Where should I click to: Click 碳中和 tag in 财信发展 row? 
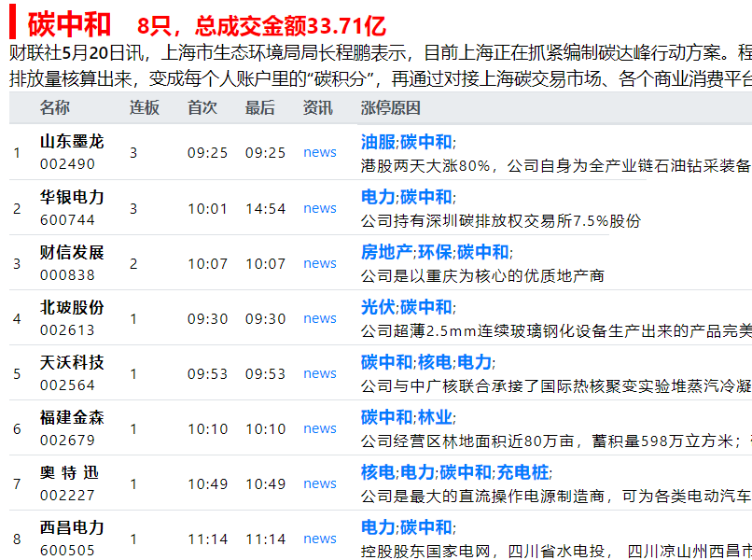point(483,252)
